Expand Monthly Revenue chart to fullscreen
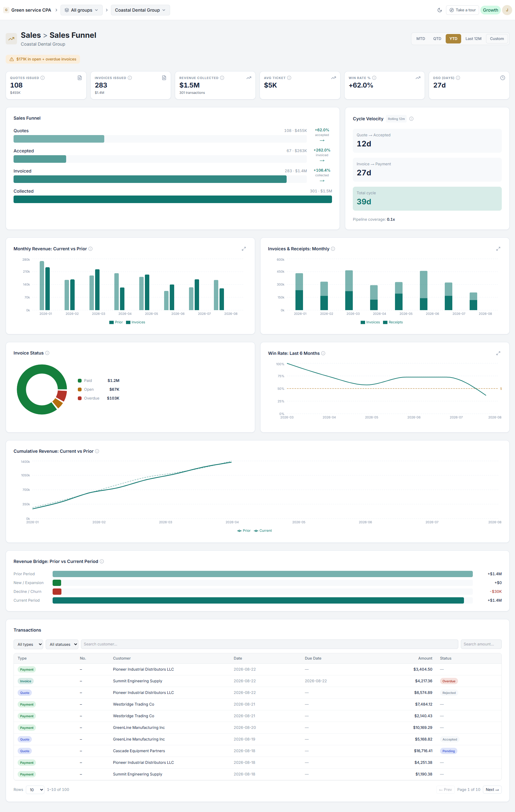 click(244, 249)
